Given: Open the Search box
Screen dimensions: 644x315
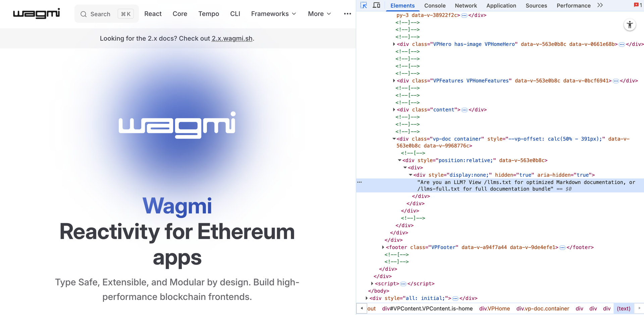Looking at the screenshot, I should coord(107,14).
